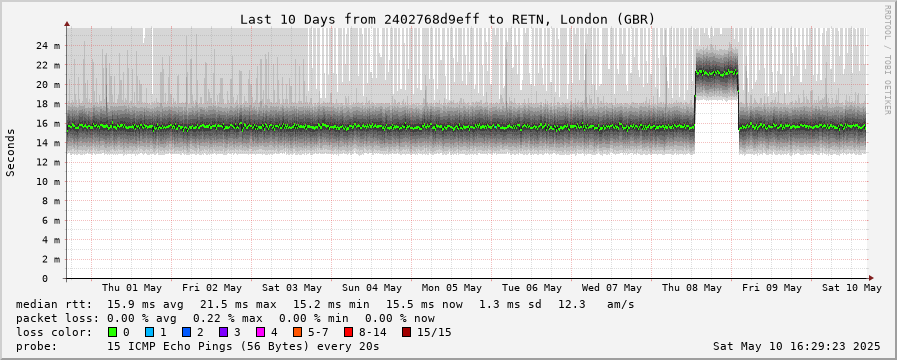
Task: Click the green loss color 0 swatch
Action: (x=112, y=332)
